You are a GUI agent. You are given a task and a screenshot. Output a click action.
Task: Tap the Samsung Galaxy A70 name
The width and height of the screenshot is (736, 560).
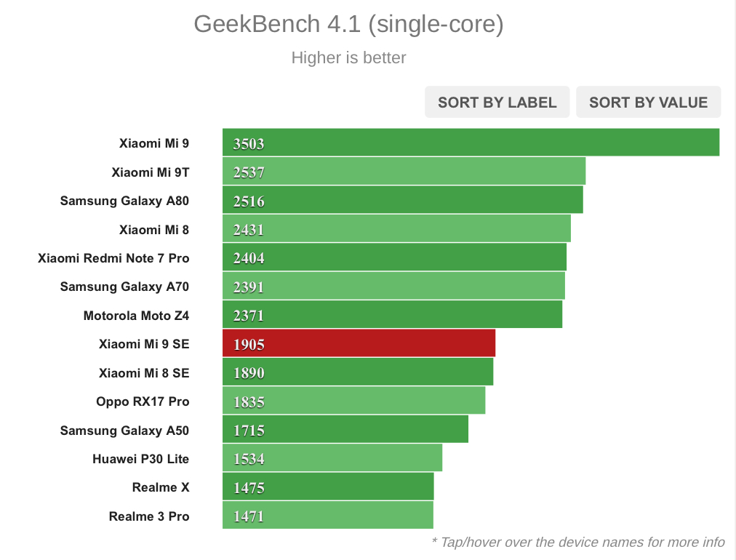pyautogui.click(x=124, y=287)
